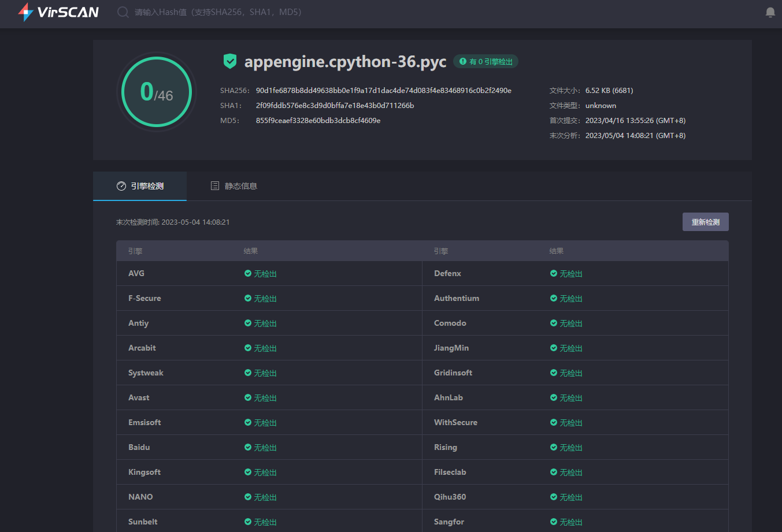Click the Qihu360 result checkmark icon
The image size is (782, 532).
(554, 497)
